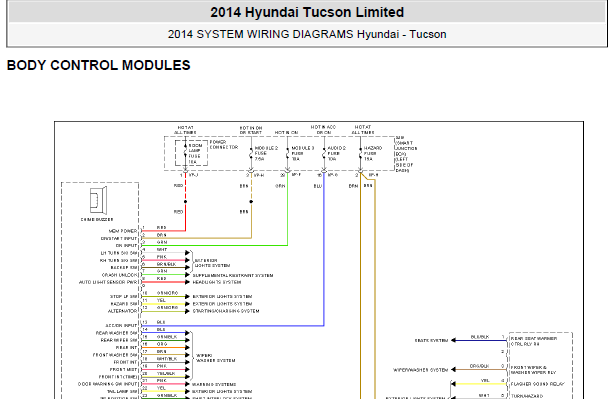Screen dimensions: 608x399
Task: Click 'WIPER/WASHER SYSTEM' beside the ORG/BLK wire
Action: coord(421,370)
